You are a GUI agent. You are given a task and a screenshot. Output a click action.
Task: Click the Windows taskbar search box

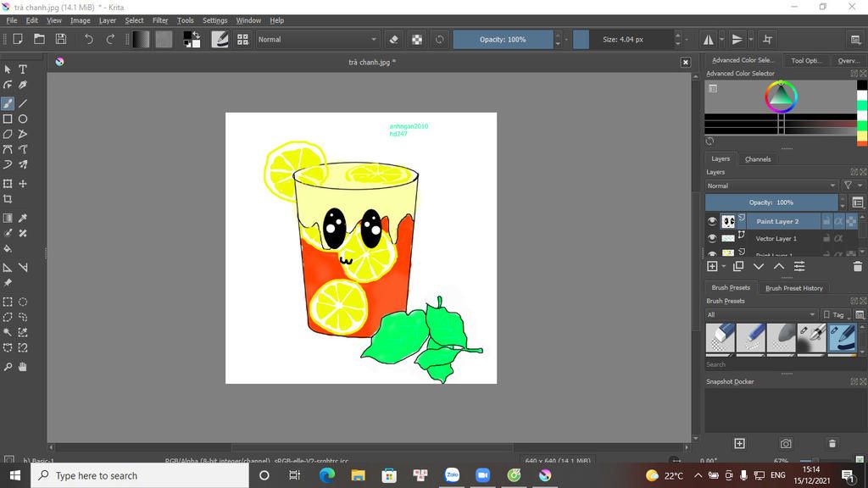136,475
